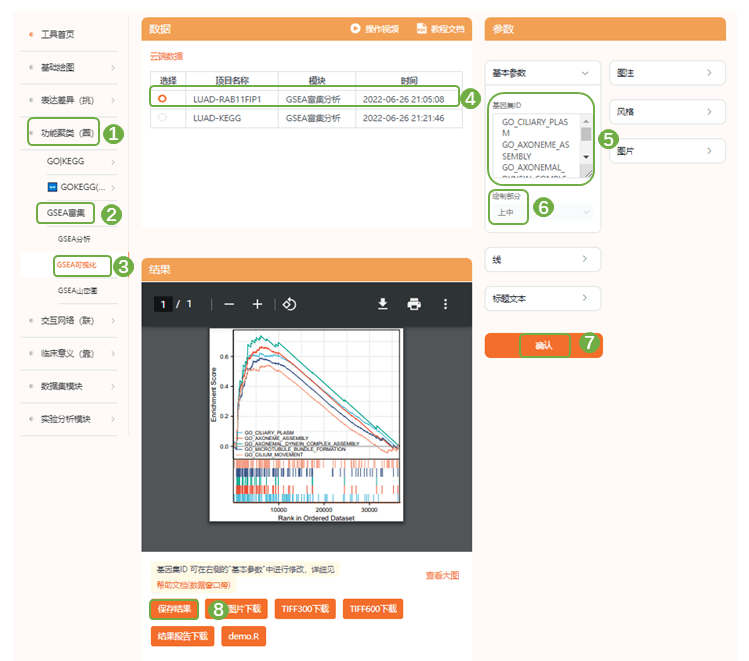
Task: Click the GSEA enrichment plot preview
Action: tap(306, 425)
